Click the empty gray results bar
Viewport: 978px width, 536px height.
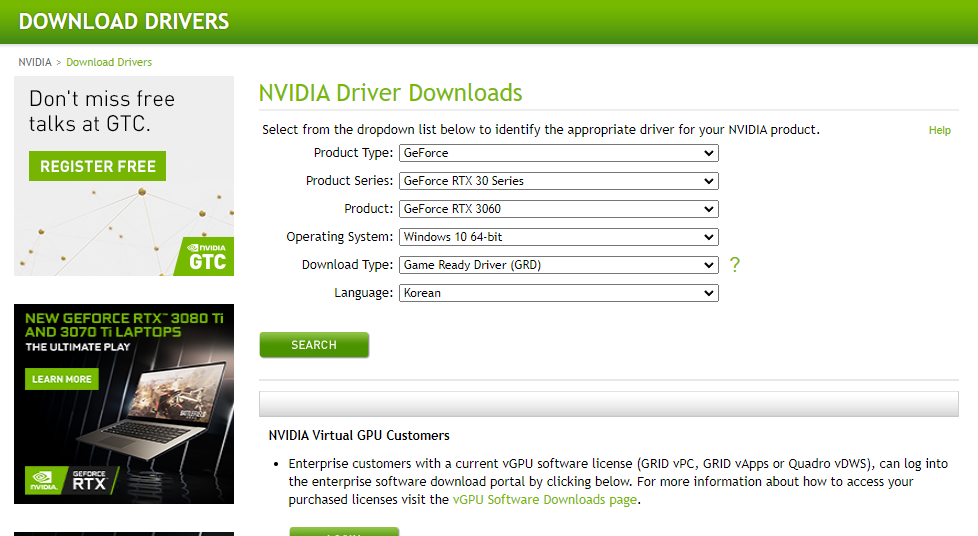pyautogui.click(x=609, y=404)
